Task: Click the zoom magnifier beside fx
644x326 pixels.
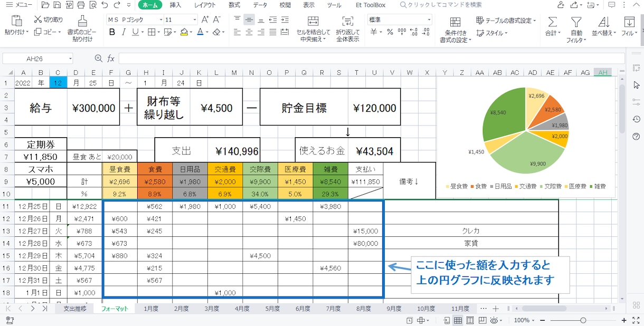Action: [98, 59]
